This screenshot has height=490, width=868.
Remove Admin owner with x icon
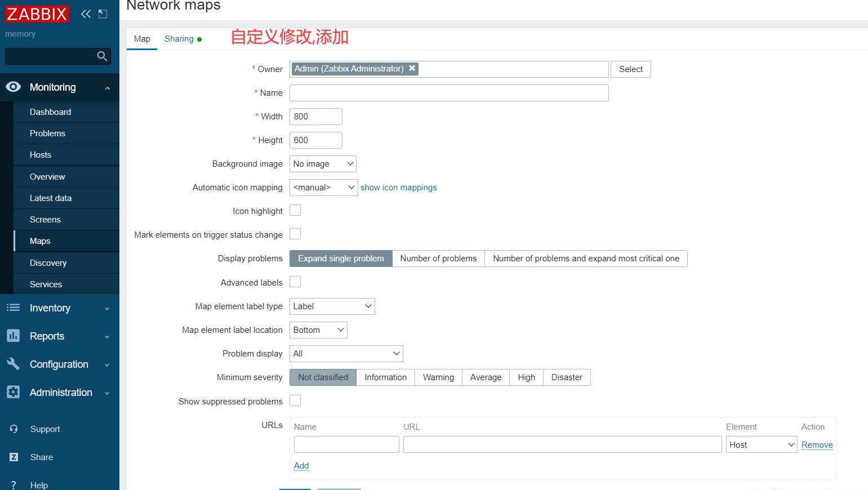(x=412, y=68)
